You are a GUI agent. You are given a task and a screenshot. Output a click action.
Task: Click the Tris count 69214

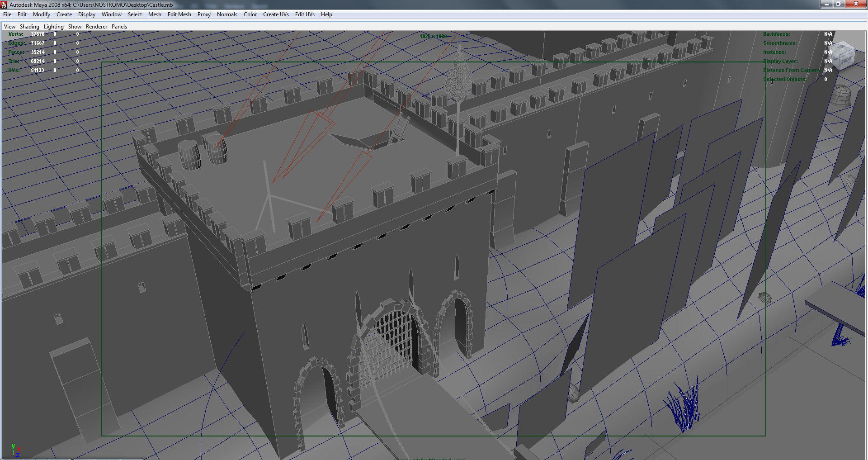pyautogui.click(x=38, y=61)
